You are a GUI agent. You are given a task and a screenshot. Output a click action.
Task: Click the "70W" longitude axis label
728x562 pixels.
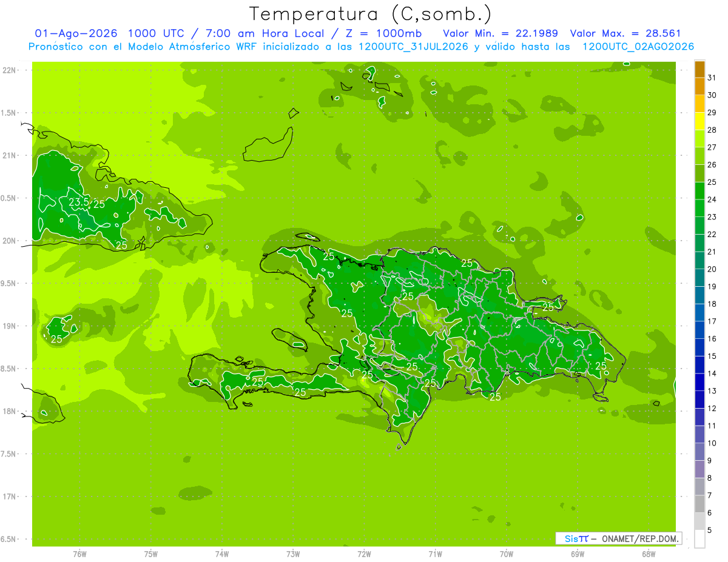(x=507, y=554)
